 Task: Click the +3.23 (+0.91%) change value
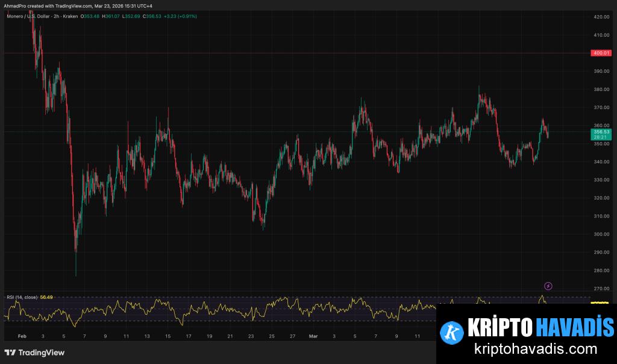click(181, 16)
